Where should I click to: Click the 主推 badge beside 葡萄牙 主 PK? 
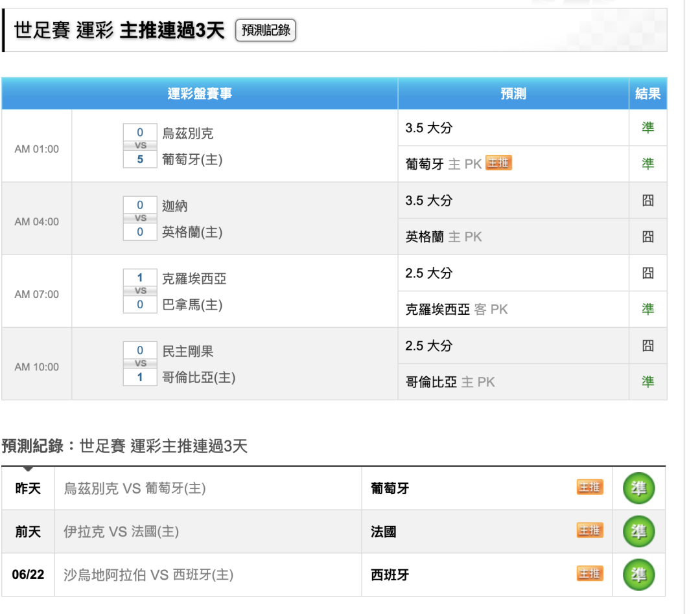pyautogui.click(x=498, y=163)
